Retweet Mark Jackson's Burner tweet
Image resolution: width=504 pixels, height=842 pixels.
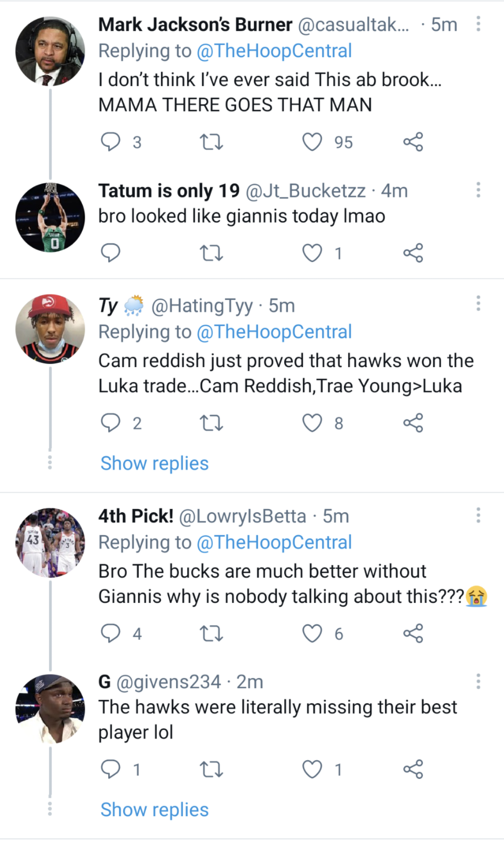point(211,142)
